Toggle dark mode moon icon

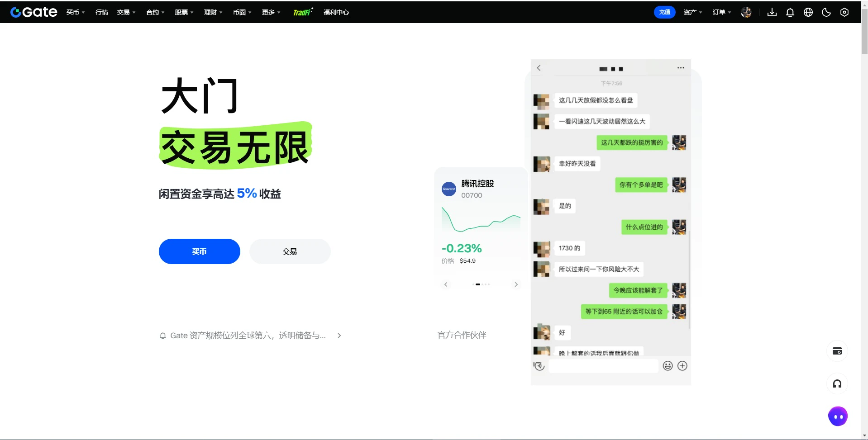pos(826,12)
